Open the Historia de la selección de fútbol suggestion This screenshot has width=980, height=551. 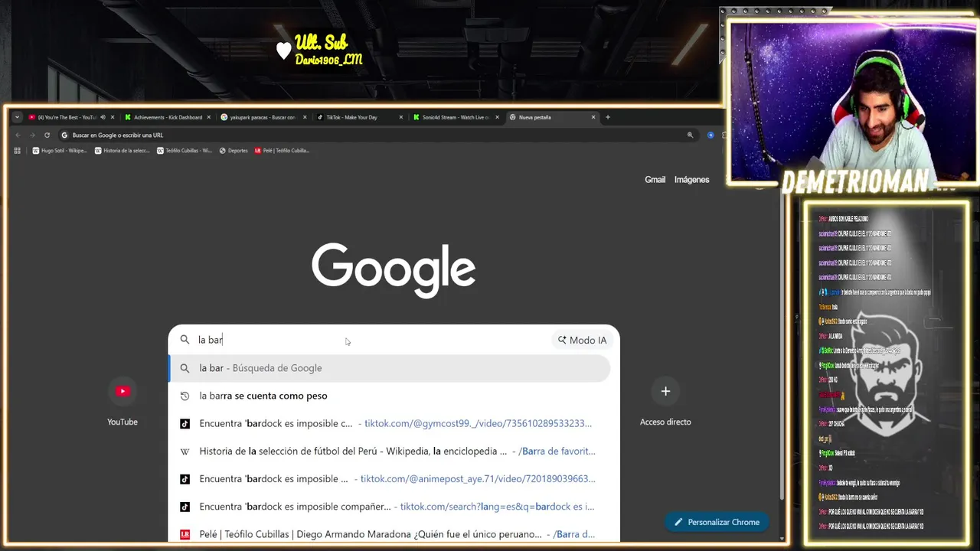tap(390, 451)
